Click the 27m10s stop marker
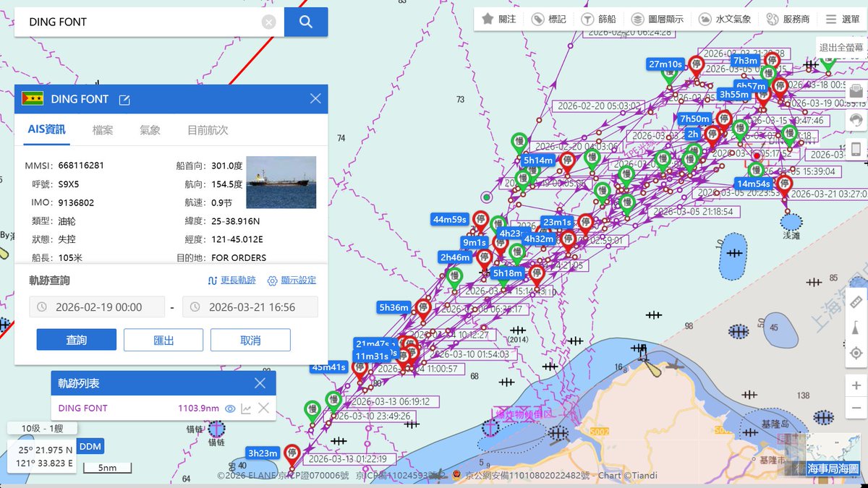This screenshot has width=868, height=488. click(696, 66)
